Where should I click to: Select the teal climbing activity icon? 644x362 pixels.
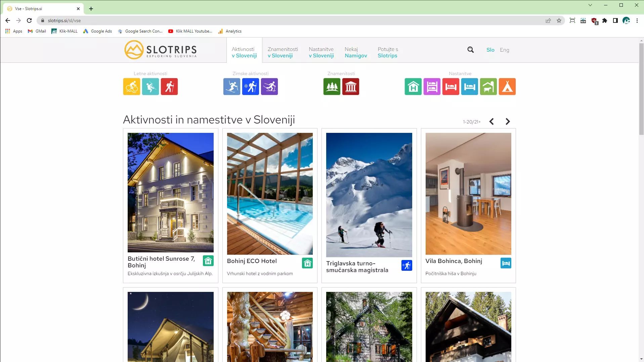tap(150, 87)
